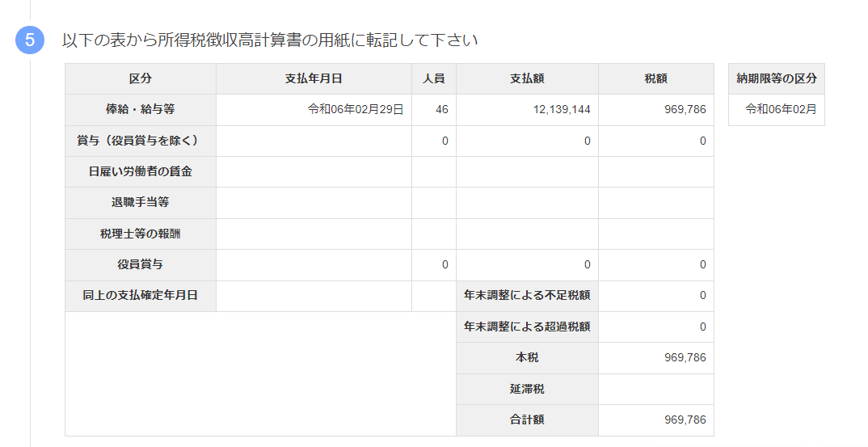Click the 納期限等の区分 header
The image size is (868, 447).
coord(777,78)
